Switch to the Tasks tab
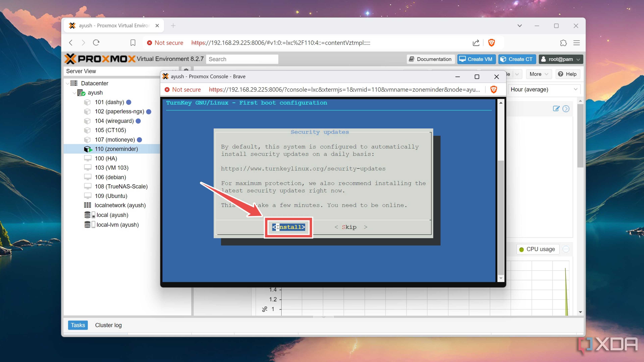 (x=78, y=325)
